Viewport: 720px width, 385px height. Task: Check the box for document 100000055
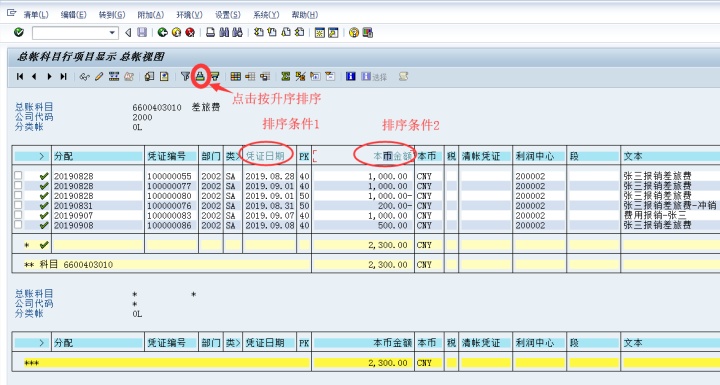18,176
